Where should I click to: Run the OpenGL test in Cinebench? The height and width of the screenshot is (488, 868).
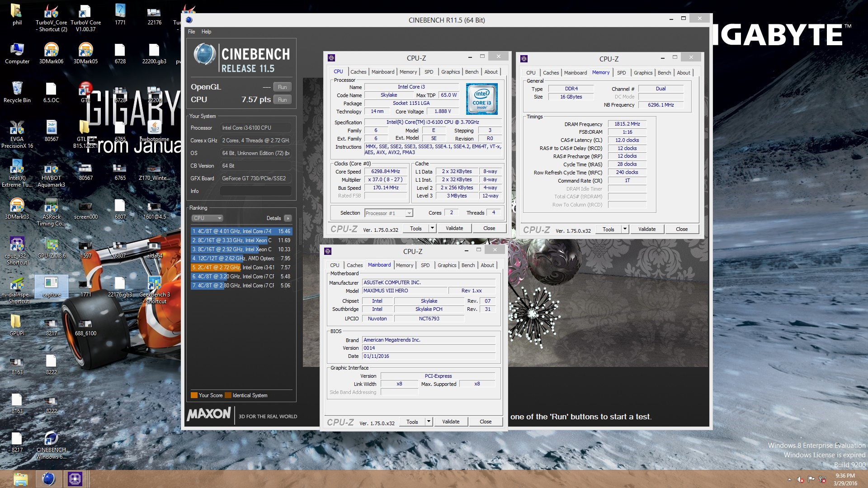point(283,87)
